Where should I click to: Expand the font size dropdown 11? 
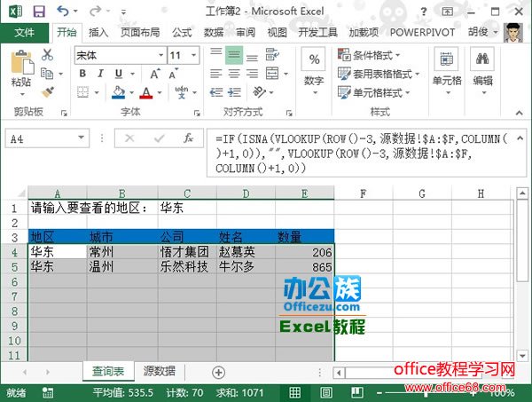193,55
